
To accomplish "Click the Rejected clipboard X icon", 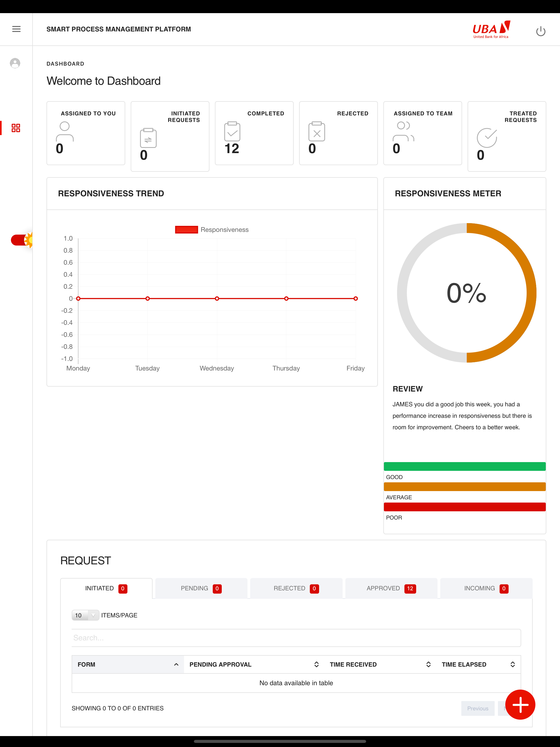I will (x=316, y=131).
